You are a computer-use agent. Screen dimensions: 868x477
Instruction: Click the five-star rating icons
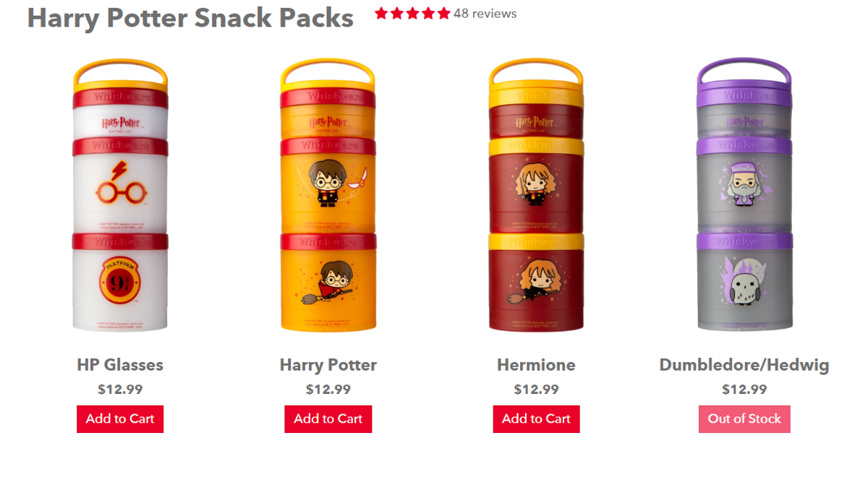click(412, 14)
